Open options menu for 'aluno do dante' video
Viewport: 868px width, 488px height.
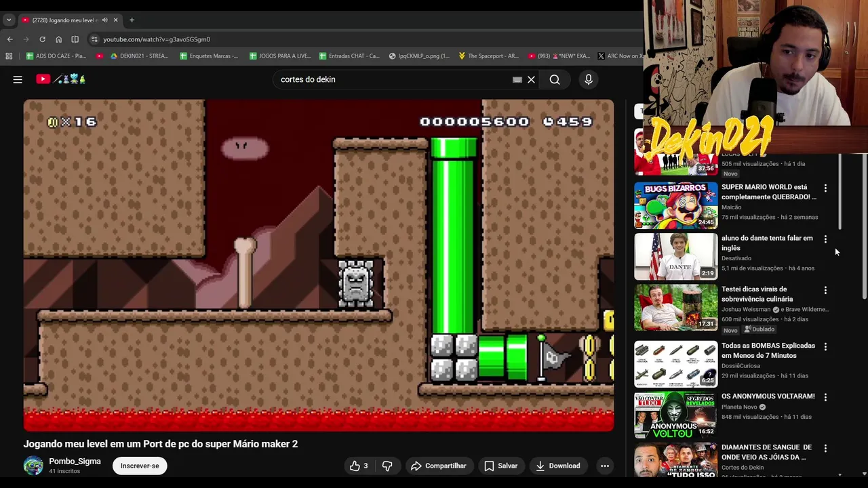tap(825, 239)
